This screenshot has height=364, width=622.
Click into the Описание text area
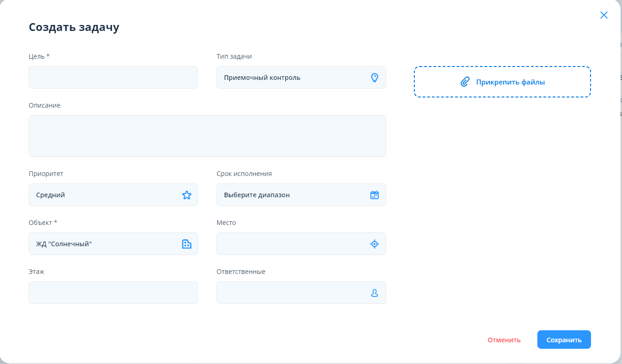click(x=207, y=136)
